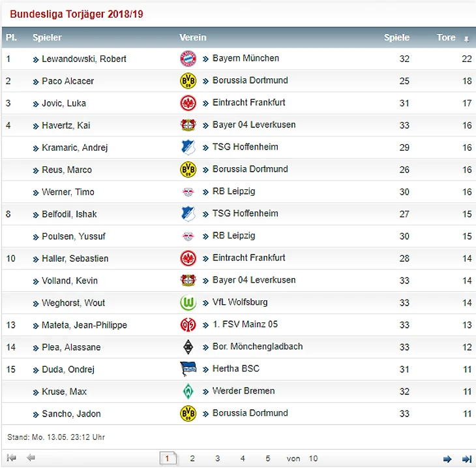Open RB Leipzig link beside Werner

click(233, 191)
